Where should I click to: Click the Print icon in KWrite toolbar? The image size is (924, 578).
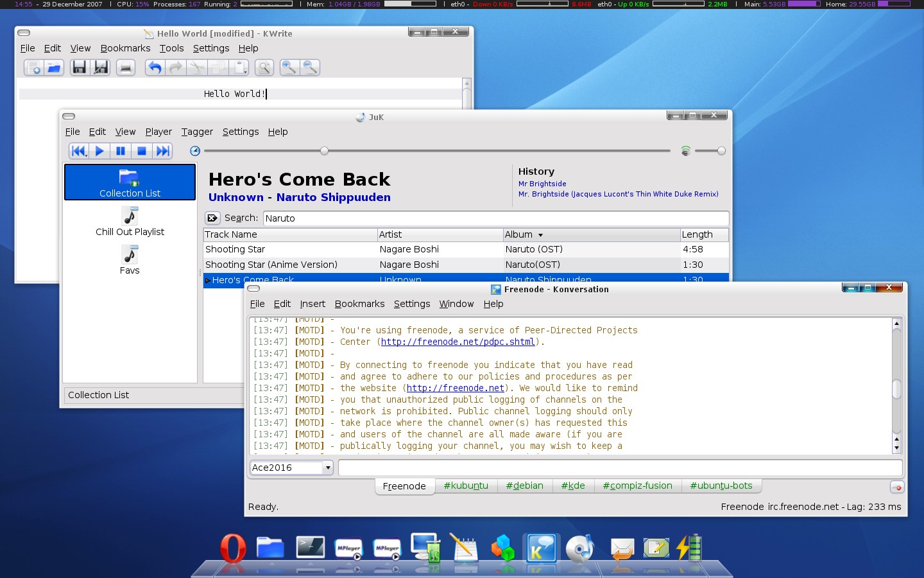coord(126,67)
